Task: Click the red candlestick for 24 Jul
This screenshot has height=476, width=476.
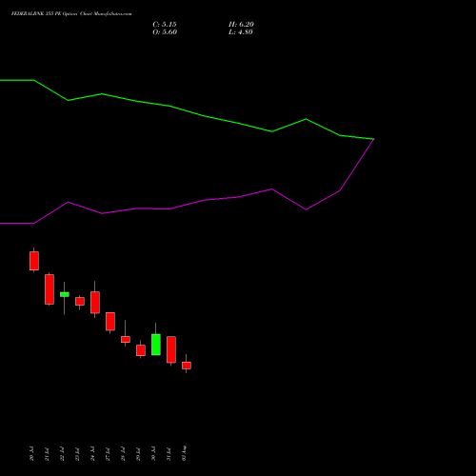Action: [95, 302]
